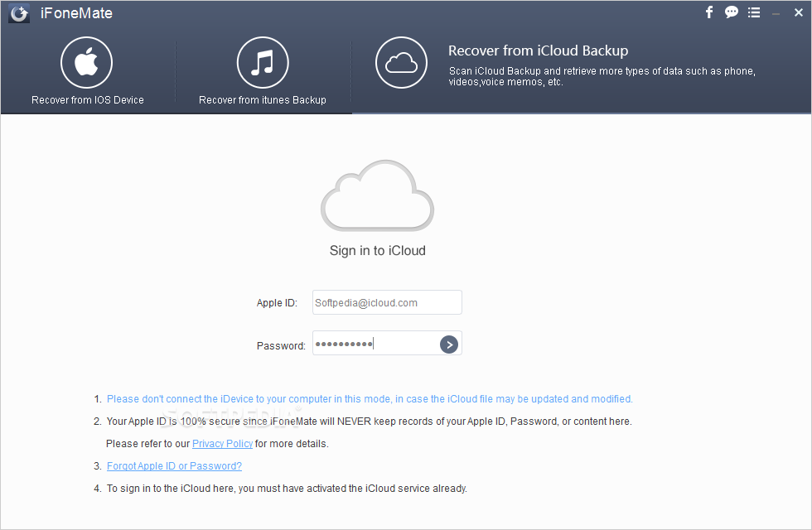Click the 'Sign in to iCloud' heading
Screen dimensions: 812x530
click(x=378, y=250)
